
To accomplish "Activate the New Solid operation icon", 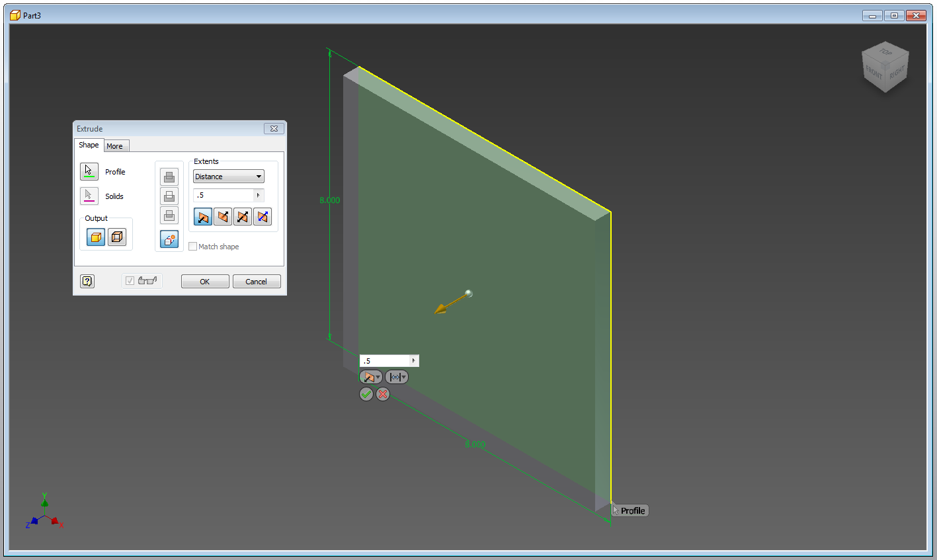I will coord(169,239).
